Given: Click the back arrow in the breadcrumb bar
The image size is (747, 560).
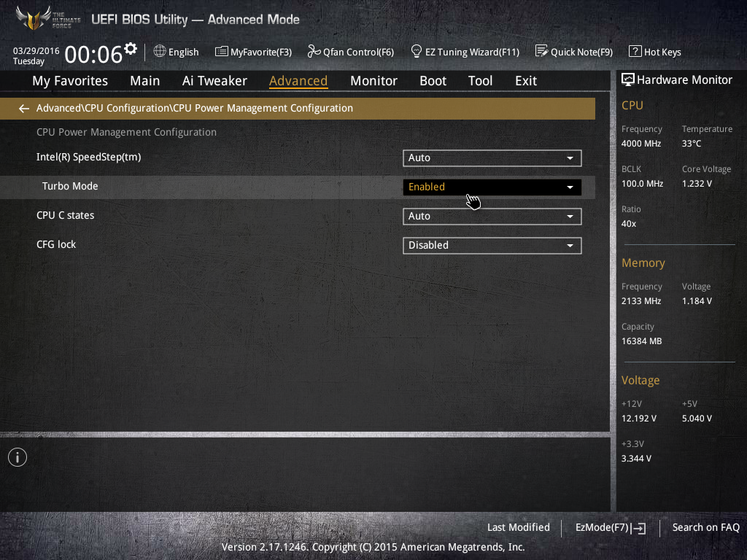Looking at the screenshot, I should pos(23,109).
